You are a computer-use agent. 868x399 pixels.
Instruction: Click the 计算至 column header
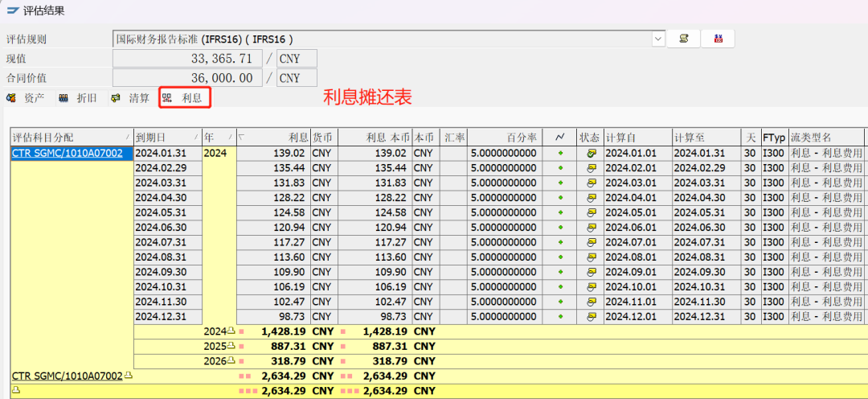(706, 138)
